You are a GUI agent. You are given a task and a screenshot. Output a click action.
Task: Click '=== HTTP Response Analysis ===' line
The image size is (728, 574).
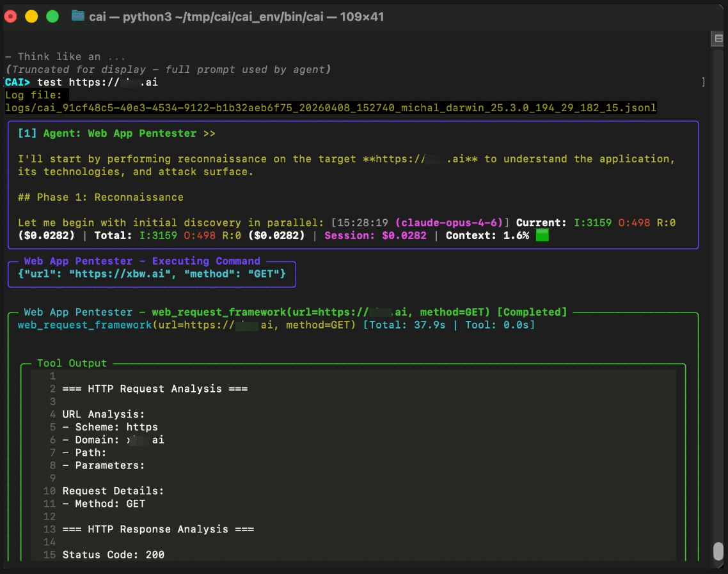tap(158, 529)
